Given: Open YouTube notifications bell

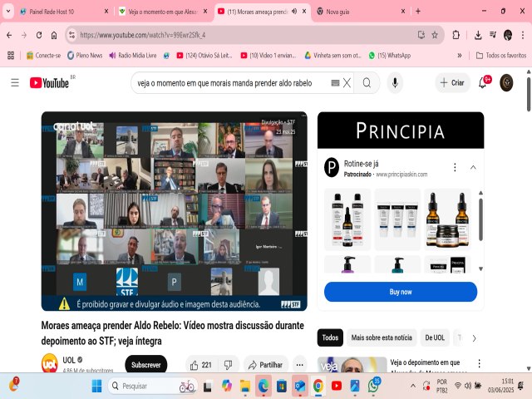Looking at the screenshot, I should pos(482,82).
